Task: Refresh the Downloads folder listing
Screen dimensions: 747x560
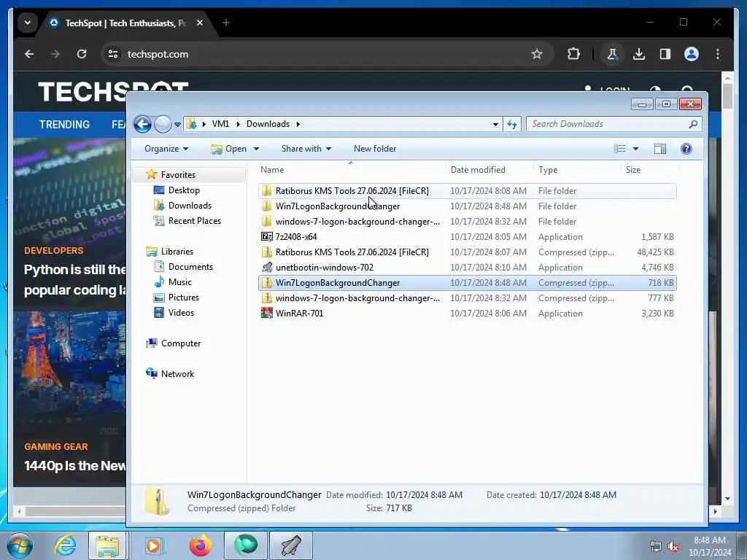Action: [512, 124]
